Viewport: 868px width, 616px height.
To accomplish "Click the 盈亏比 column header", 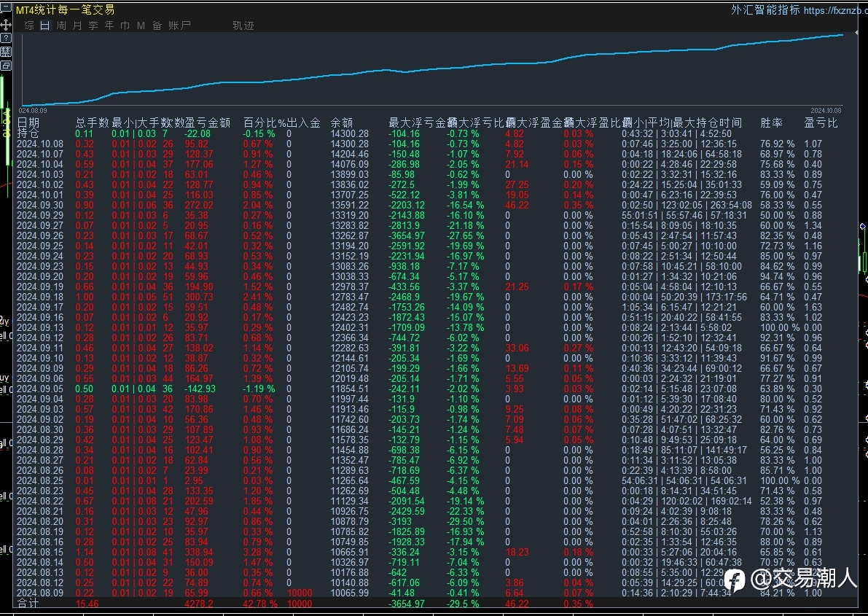I will (x=821, y=122).
